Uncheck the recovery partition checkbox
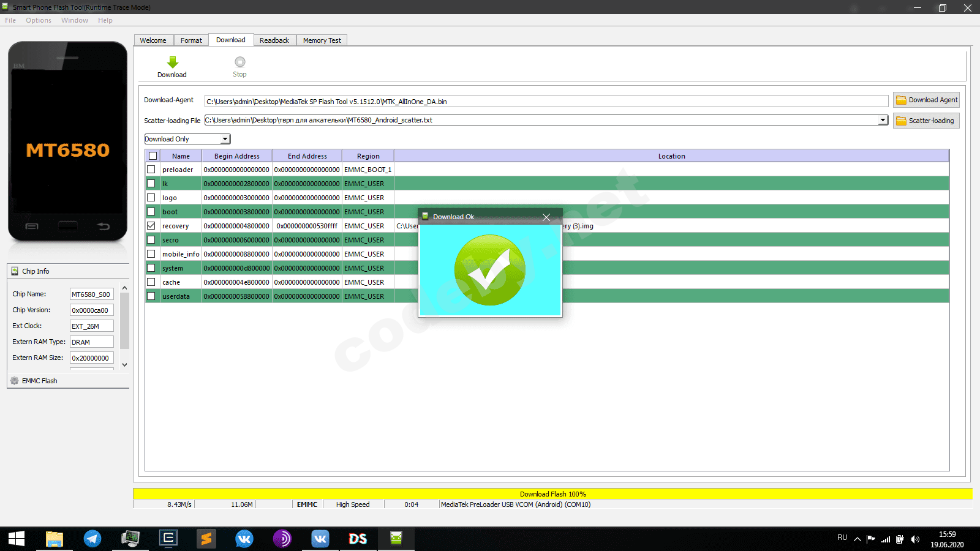 [151, 226]
